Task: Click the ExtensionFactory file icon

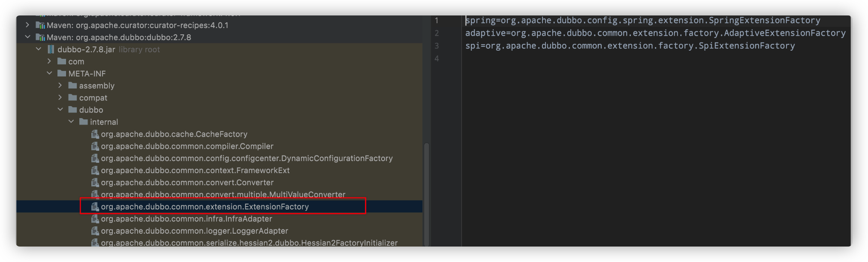Action: click(x=95, y=207)
